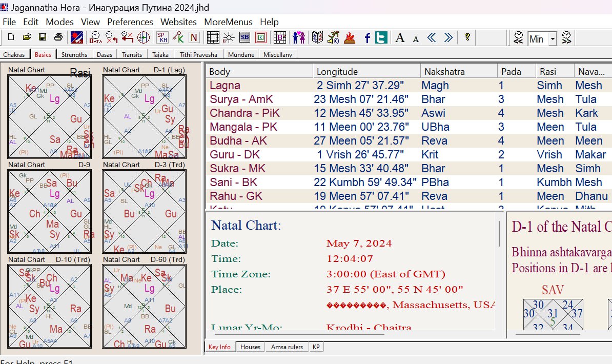Click the large A increase font icon
The height and width of the screenshot is (364, 612).
400,37
